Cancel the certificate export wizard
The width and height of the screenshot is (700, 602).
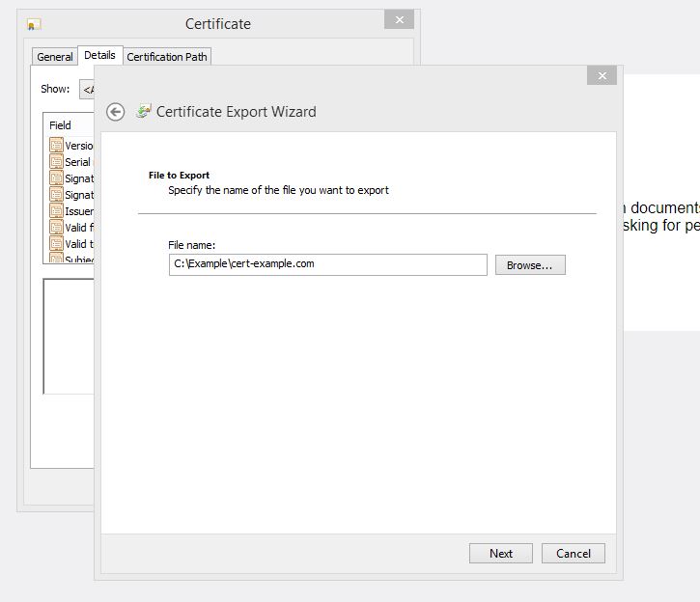tap(573, 554)
